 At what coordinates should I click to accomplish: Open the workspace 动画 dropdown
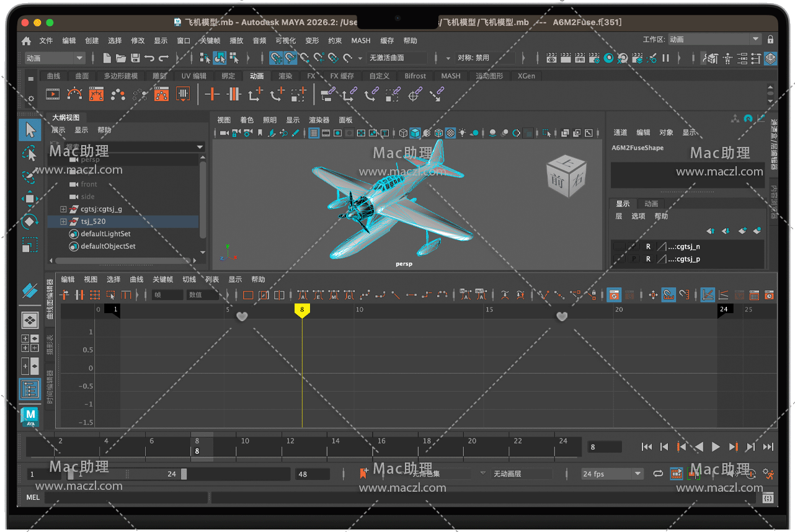(x=714, y=40)
